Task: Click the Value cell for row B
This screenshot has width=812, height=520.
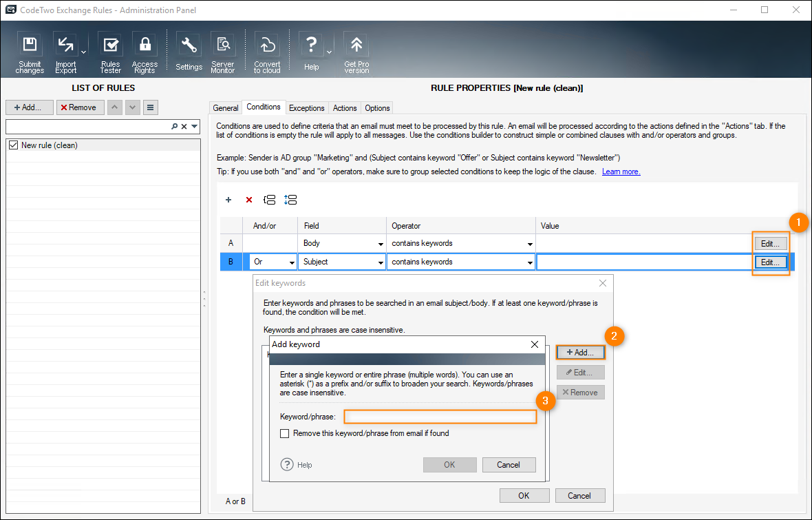Action: click(x=645, y=262)
